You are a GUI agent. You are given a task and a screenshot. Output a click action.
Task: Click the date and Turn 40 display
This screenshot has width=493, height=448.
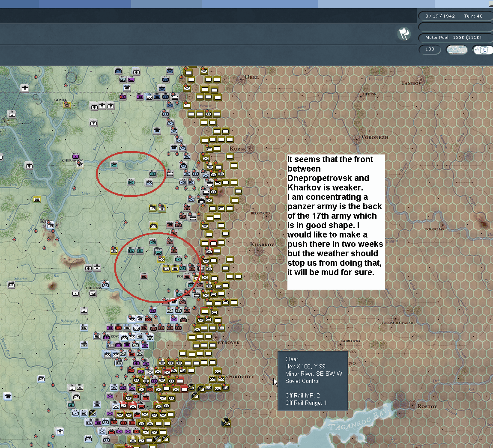pyautogui.click(x=454, y=16)
